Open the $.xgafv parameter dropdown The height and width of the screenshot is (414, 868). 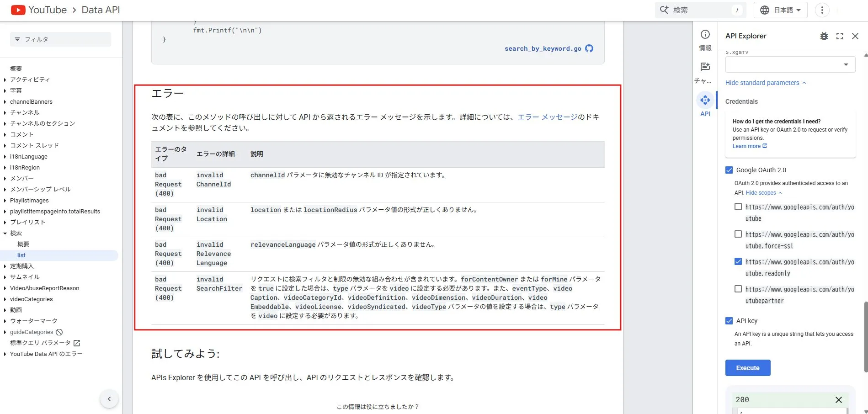(x=790, y=64)
